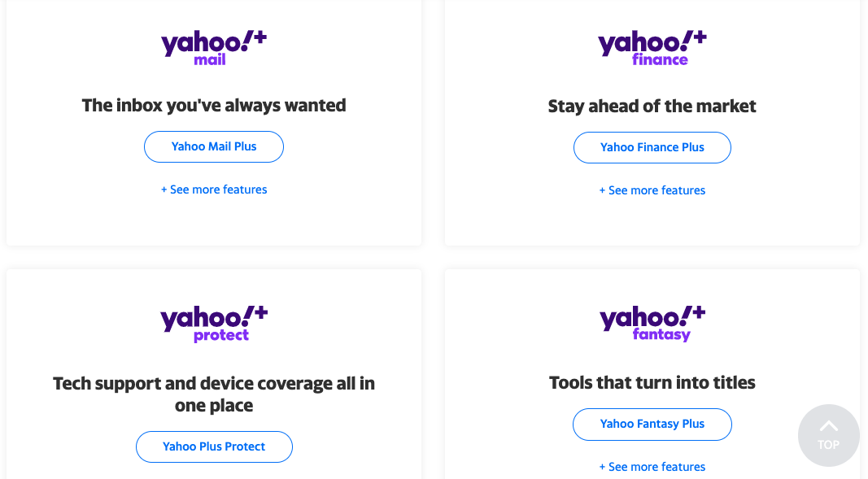The height and width of the screenshot is (479, 868).
Task: Click the Yahoo Finance purple logo
Action: (x=652, y=46)
